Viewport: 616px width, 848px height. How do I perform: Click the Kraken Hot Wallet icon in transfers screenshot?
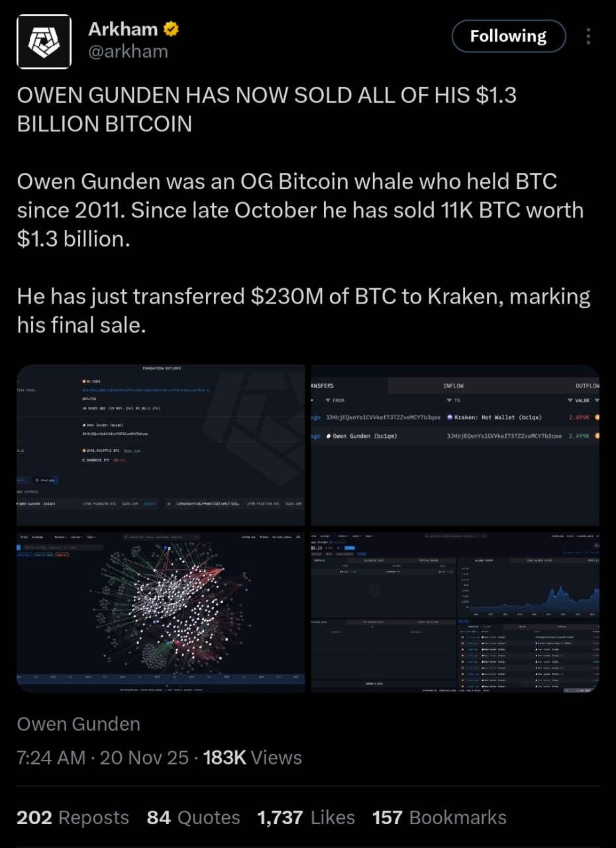click(449, 418)
